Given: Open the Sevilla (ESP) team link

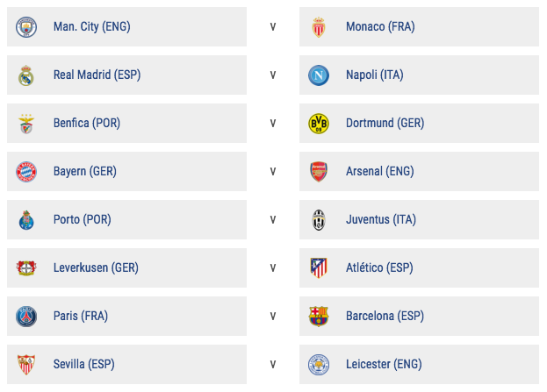Looking at the screenshot, I should tap(84, 364).
